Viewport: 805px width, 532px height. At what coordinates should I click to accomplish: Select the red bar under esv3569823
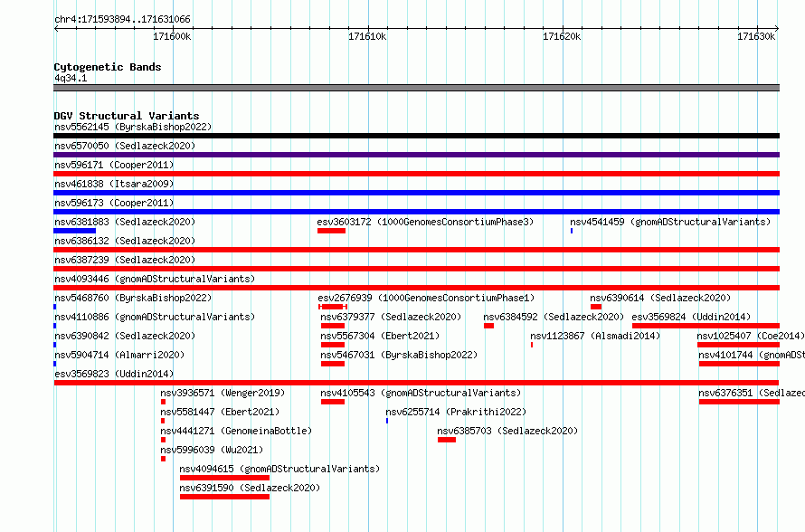coord(416,383)
